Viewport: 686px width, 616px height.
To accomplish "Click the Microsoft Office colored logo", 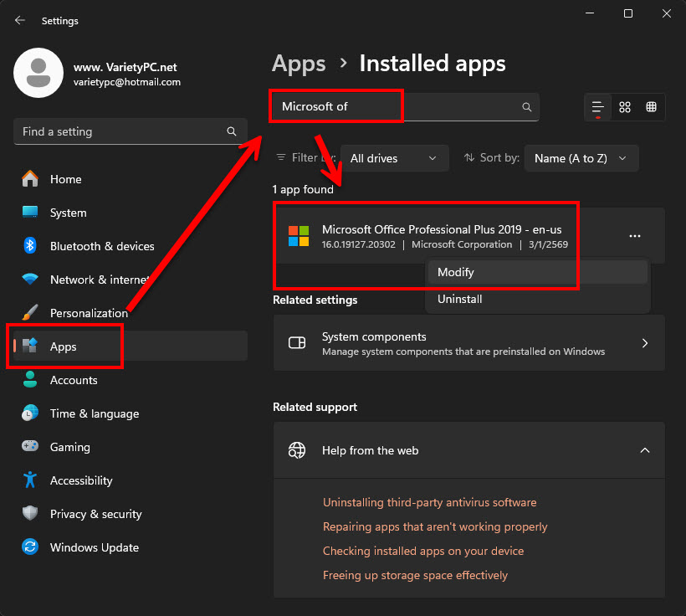I will [x=299, y=236].
